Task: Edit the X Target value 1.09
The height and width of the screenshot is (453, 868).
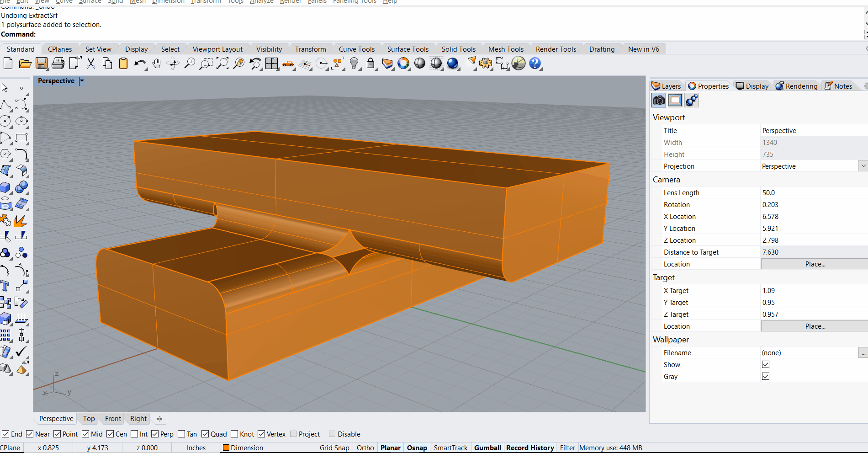Action: click(814, 290)
